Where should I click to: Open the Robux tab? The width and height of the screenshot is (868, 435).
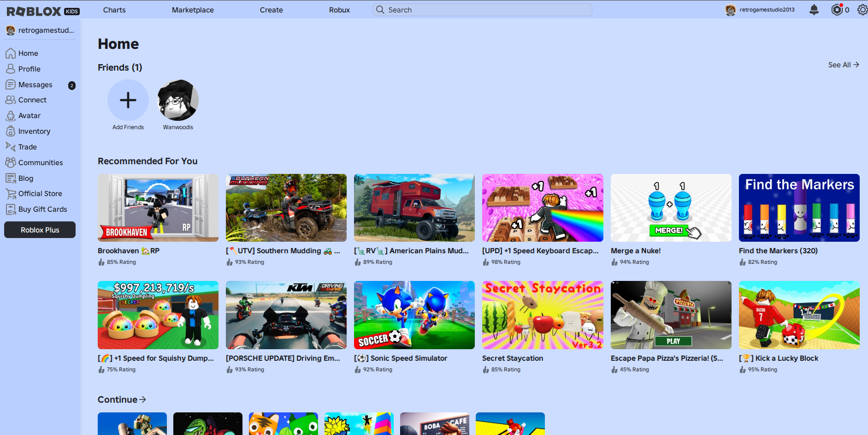pos(339,10)
